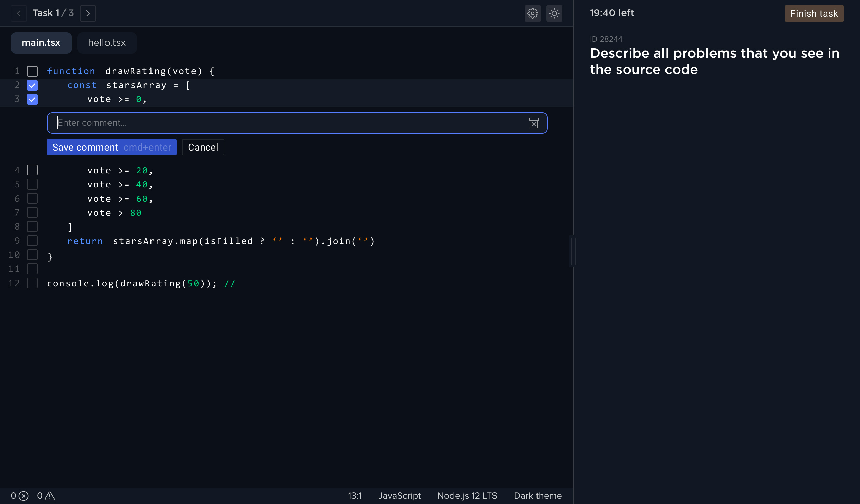This screenshot has width=860, height=504.
Task: Select the main.tsx tab
Action: tap(41, 43)
